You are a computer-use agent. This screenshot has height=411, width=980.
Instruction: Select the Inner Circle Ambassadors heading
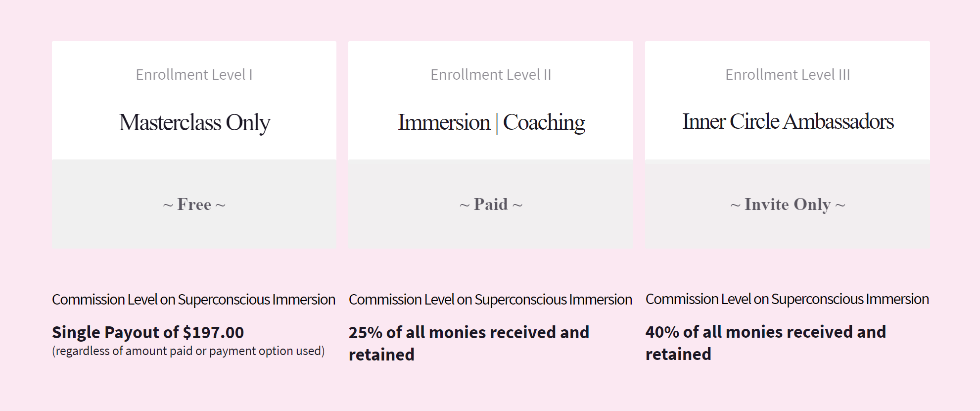click(x=788, y=122)
